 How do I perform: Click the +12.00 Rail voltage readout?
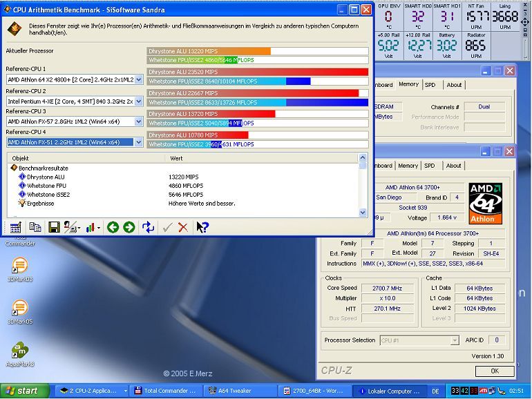[x=419, y=46]
